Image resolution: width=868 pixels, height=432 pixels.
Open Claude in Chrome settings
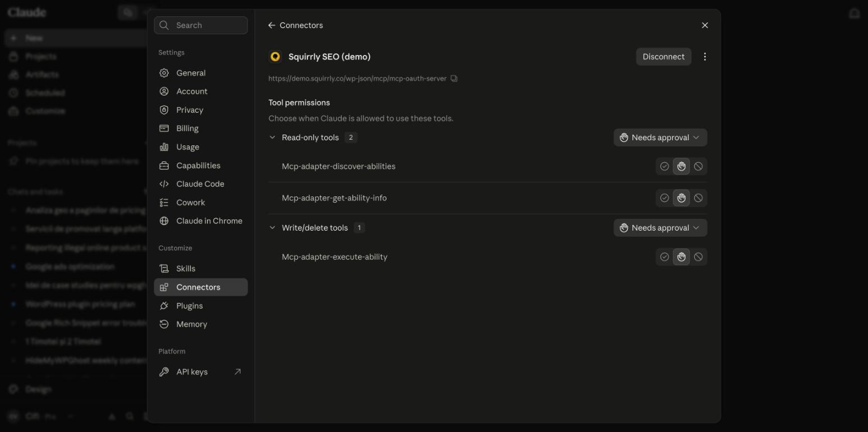(x=200, y=221)
